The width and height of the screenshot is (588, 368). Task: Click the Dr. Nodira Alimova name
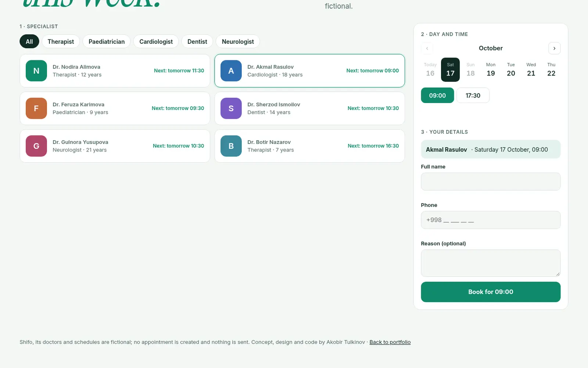pyautogui.click(x=76, y=67)
